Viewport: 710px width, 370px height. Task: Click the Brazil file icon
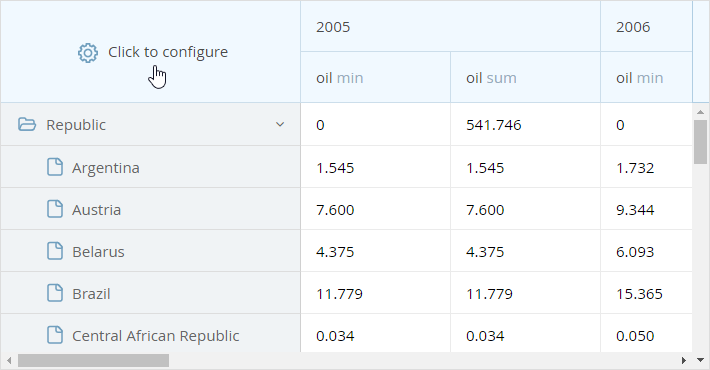click(x=55, y=293)
